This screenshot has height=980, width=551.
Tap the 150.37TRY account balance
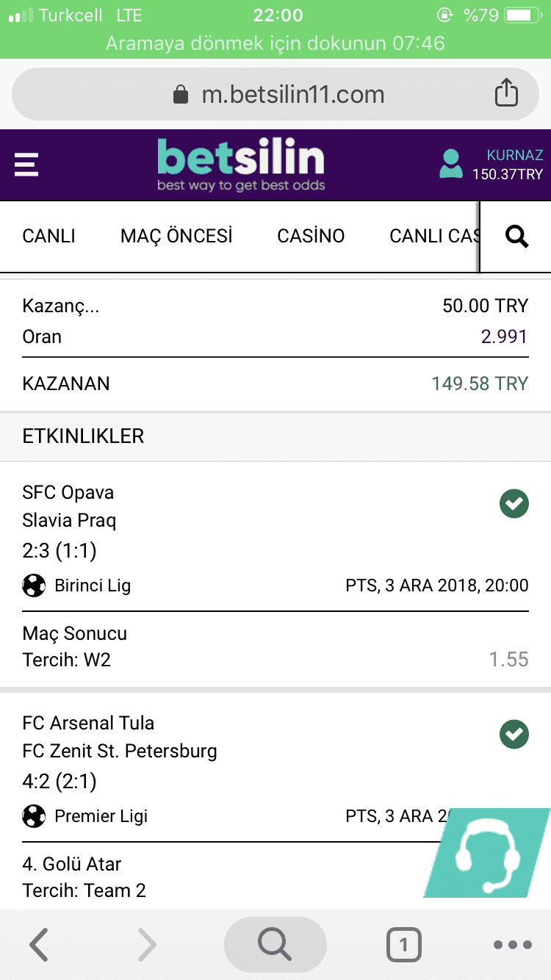pyautogui.click(x=508, y=175)
